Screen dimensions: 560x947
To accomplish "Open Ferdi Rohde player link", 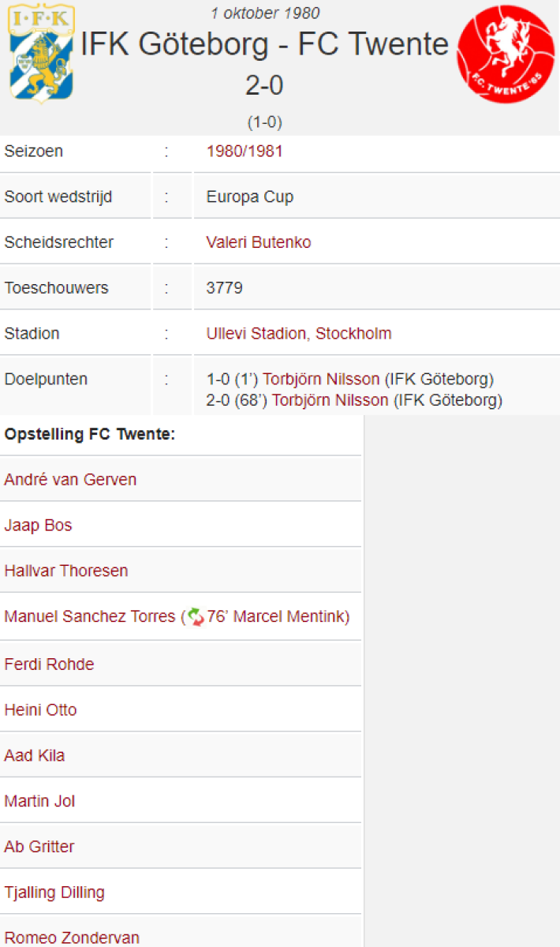I will (x=49, y=664).
